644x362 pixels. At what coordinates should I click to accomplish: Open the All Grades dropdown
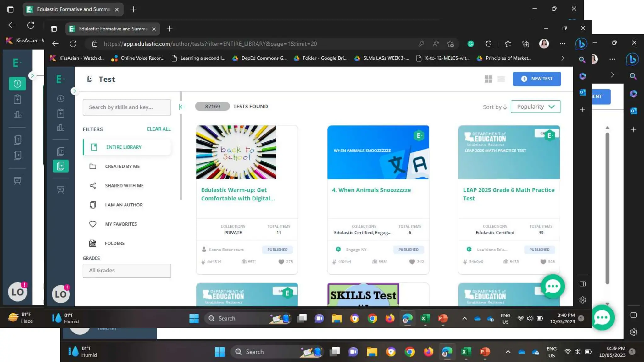127,271
